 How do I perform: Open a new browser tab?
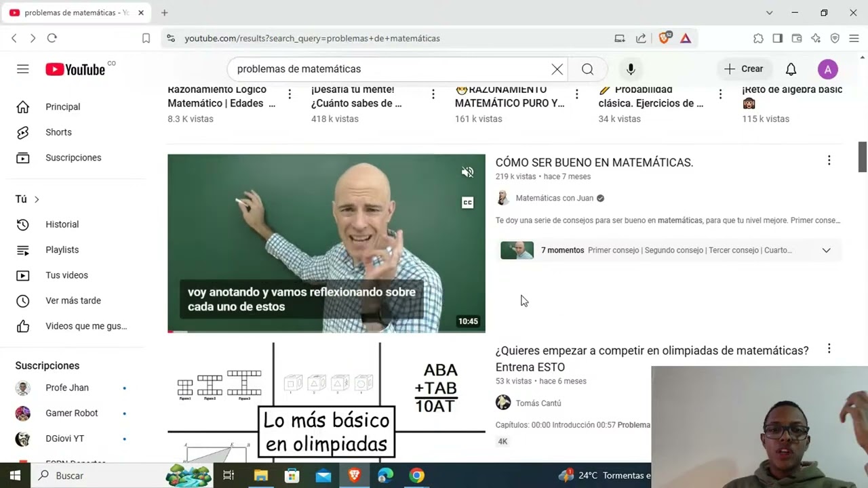[164, 13]
